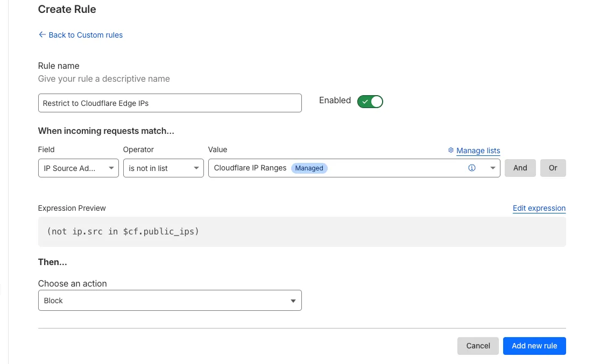This screenshot has height=364, width=593.
Task: Disable the rule using the Enabled toggle
Action: 370,101
